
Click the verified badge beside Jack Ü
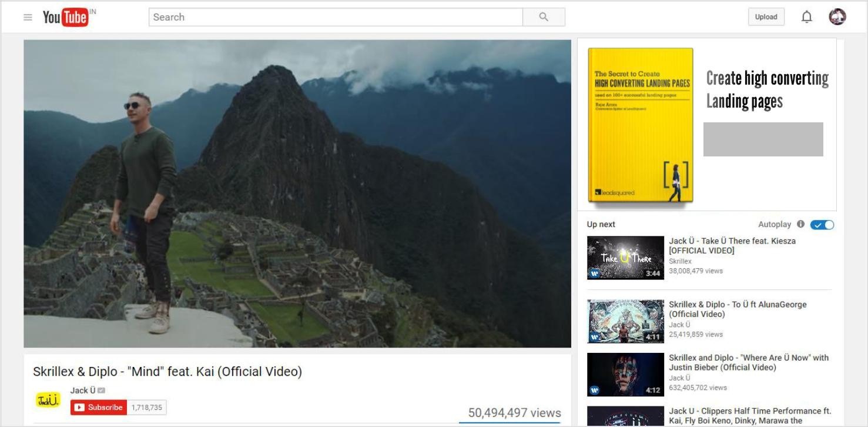[102, 391]
